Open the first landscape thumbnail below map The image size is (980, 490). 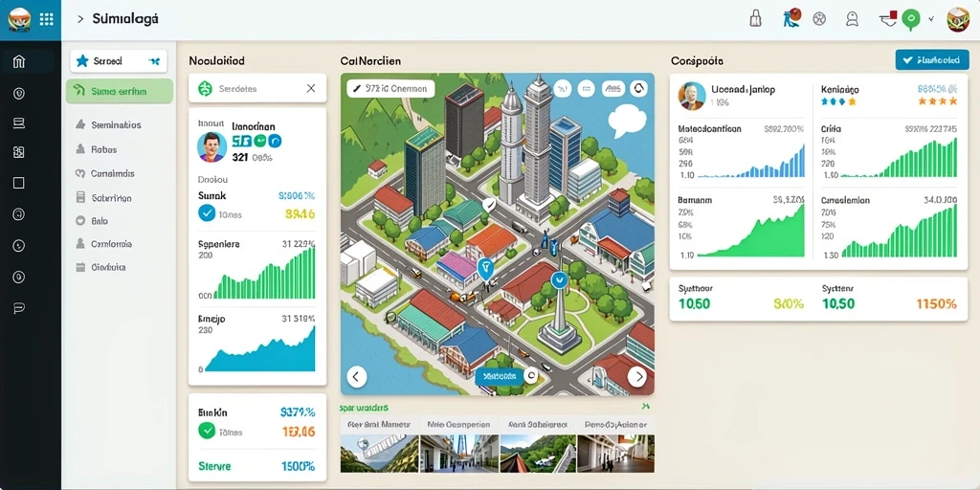pos(379,454)
